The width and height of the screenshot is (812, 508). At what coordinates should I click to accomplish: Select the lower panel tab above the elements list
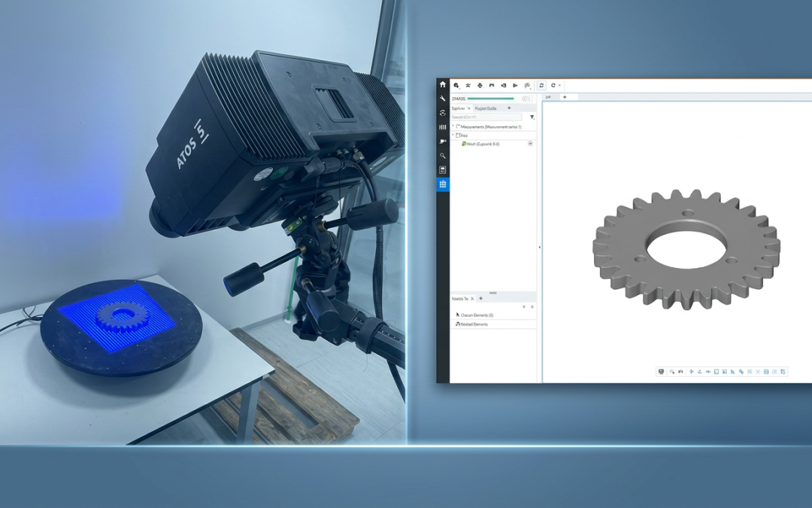[x=459, y=299]
